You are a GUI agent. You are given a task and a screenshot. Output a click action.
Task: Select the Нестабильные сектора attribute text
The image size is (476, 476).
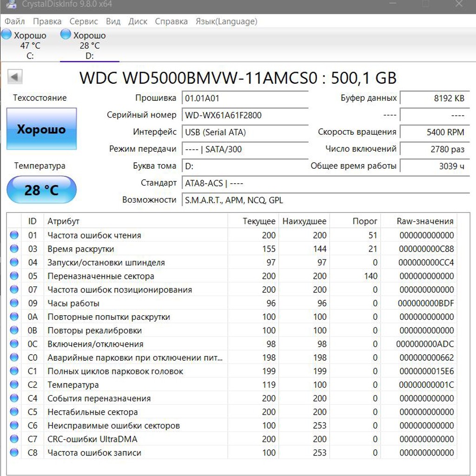(x=93, y=412)
